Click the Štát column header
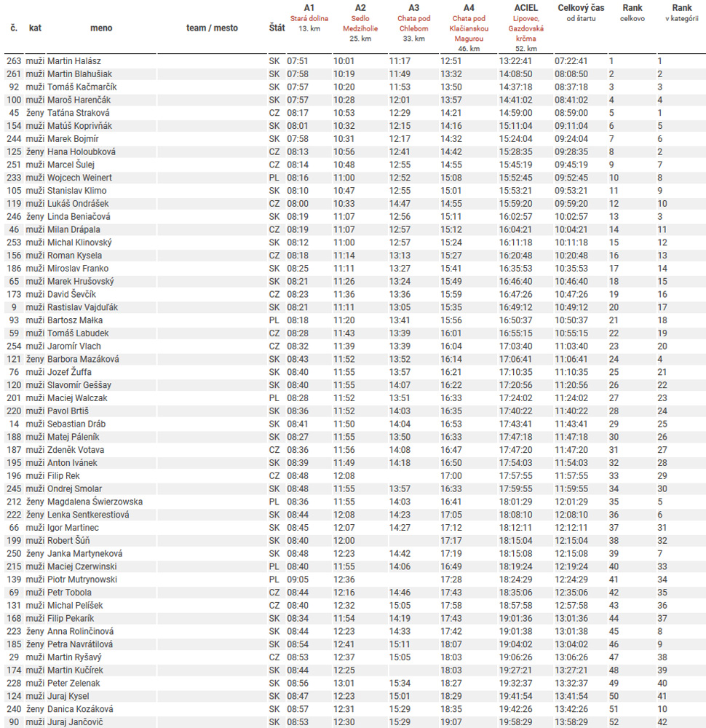Image resolution: width=706 pixels, height=728 pixels. 277,28
